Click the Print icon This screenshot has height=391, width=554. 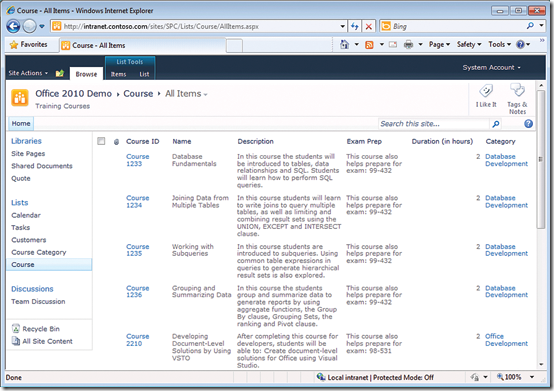tap(408, 45)
